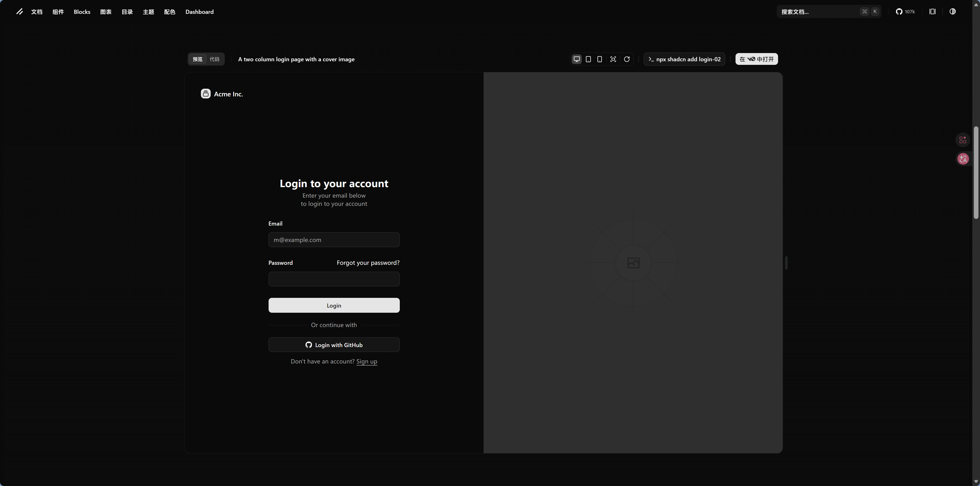Screen dimensions: 980x486
Task: Grab the preview panel resize handle
Action: pyautogui.click(x=786, y=262)
